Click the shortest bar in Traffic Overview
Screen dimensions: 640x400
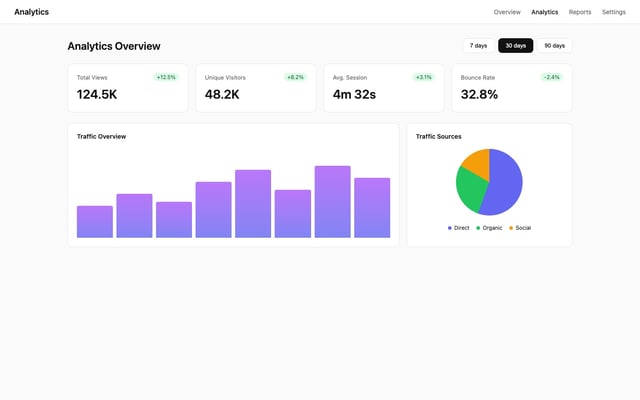click(95, 222)
